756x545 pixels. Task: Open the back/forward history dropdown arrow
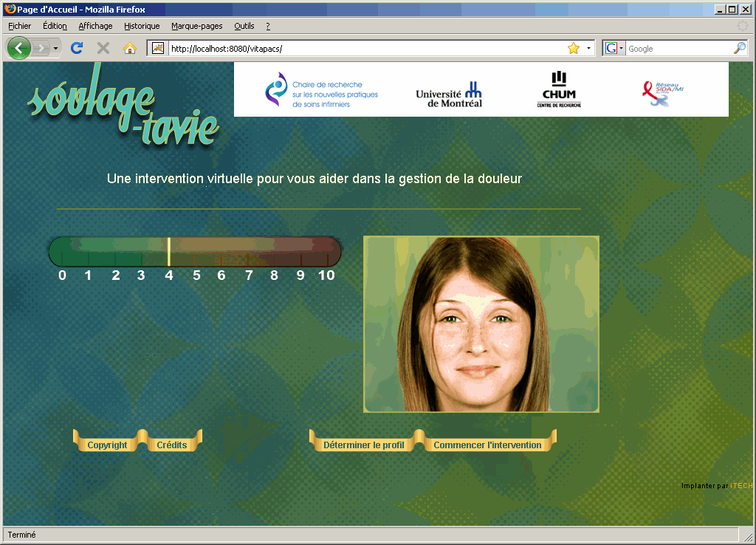coord(56,49)
